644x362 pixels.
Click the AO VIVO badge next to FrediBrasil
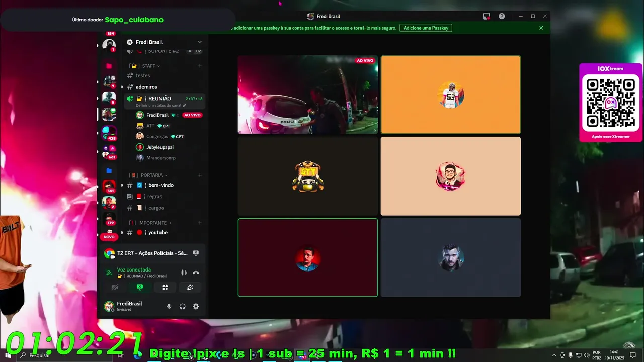click(192, 115)
